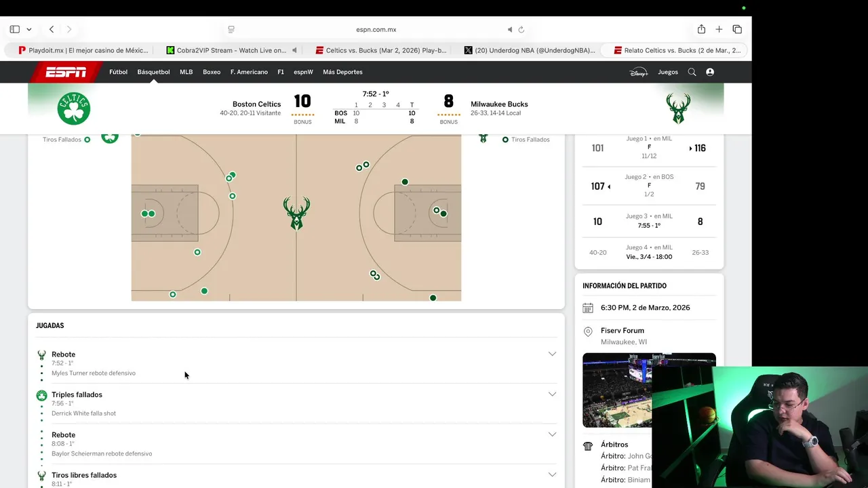This screenshot has width=868, height=488.
Task: Click the referee jersey icon by Árbitros
Action: tap(588, 445)
